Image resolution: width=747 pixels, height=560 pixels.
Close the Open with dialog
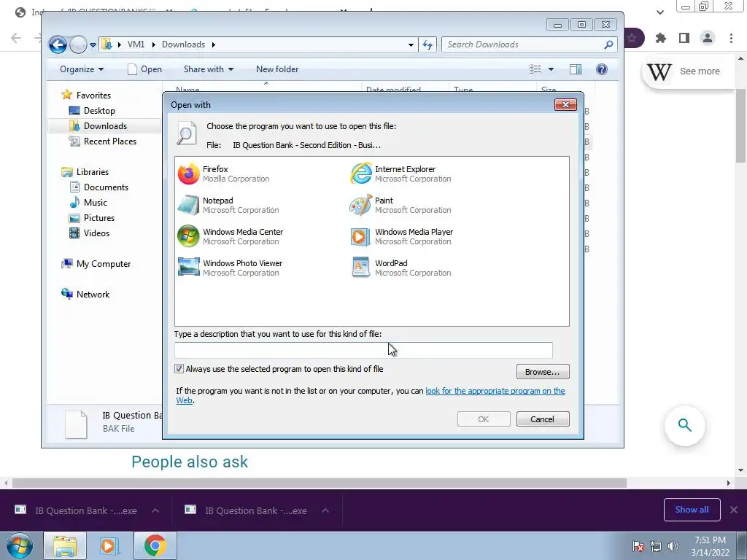point(565,104)
